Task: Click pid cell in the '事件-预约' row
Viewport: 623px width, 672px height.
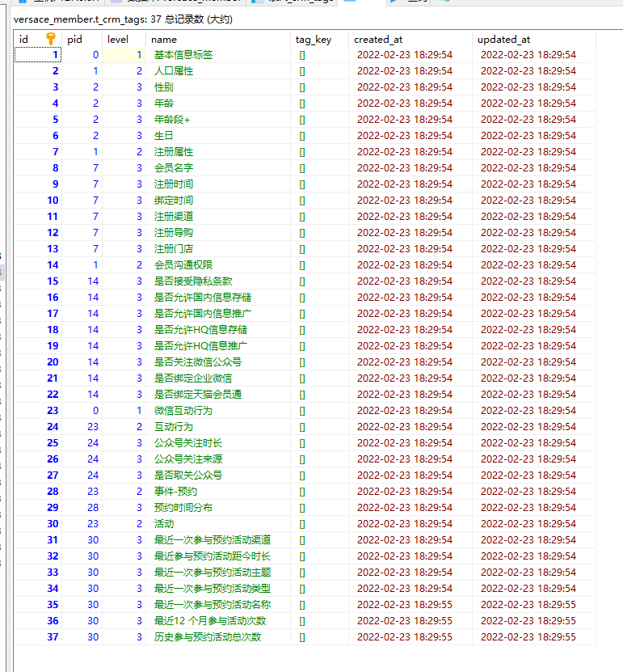Action: coord(82,492)
